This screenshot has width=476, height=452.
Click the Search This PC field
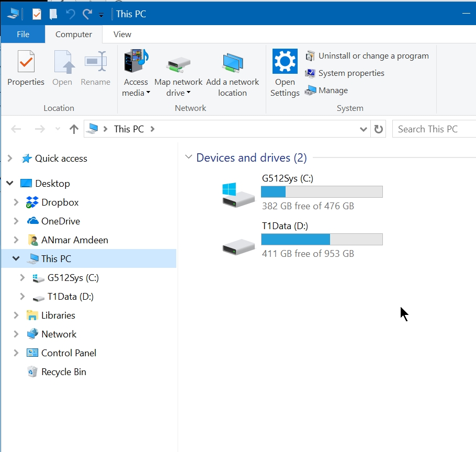coord(433,129)
